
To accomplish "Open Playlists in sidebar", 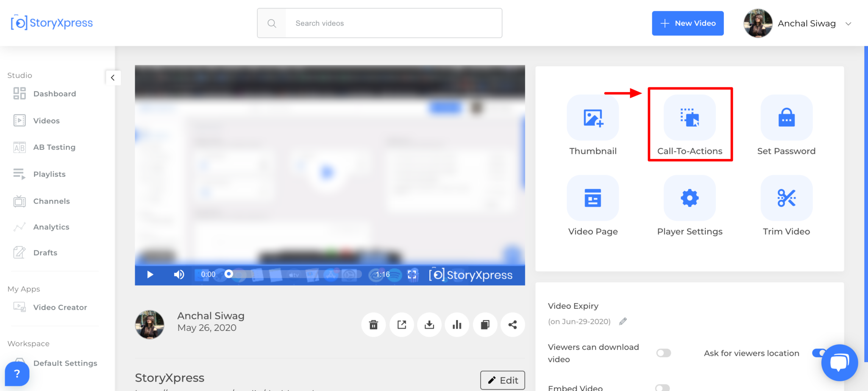I will click(x=39, y=174).
